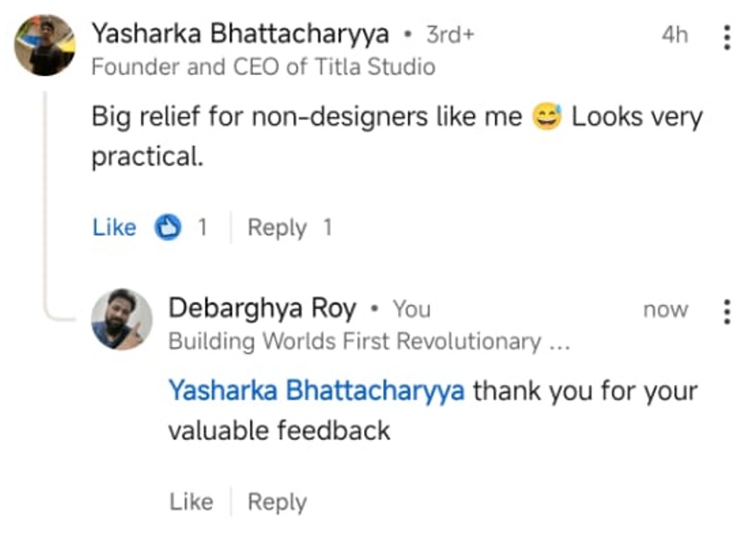Click the blue Yasharka Bhattacharyya mention in the reply
Image resolution: width=756 pixels, height=546 pixels.
click(x=316, y=390)
